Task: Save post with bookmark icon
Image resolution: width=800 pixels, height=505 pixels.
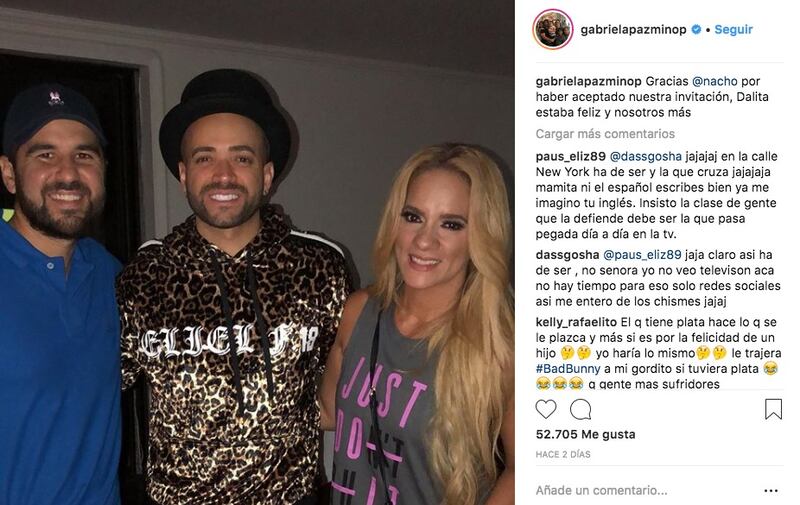Action: point(773,409)
